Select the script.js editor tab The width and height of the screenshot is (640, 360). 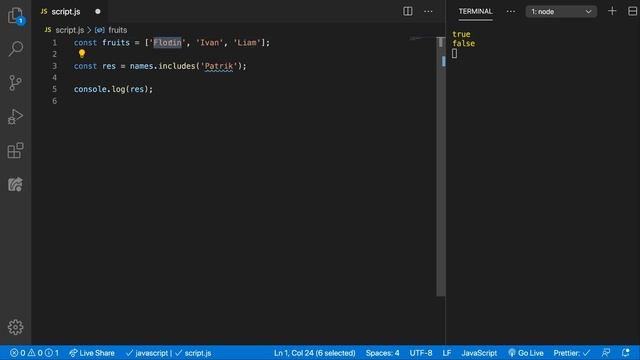coord(65,11)
